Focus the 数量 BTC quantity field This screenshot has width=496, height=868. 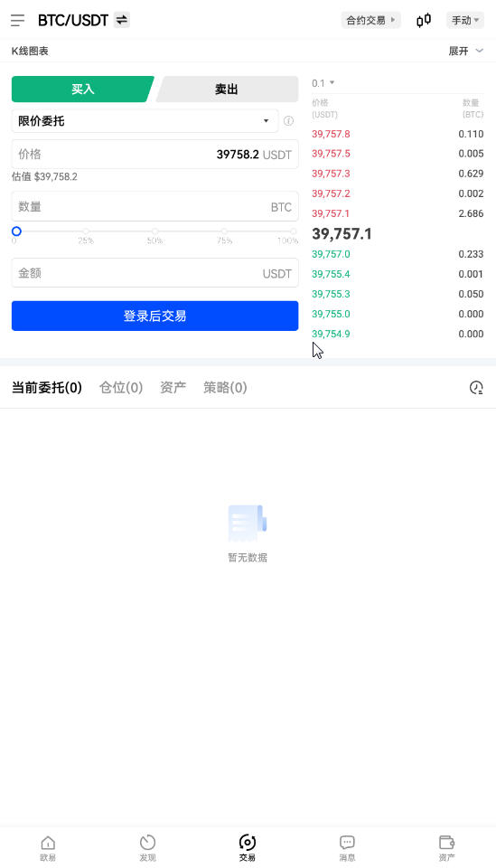(154, 206)
